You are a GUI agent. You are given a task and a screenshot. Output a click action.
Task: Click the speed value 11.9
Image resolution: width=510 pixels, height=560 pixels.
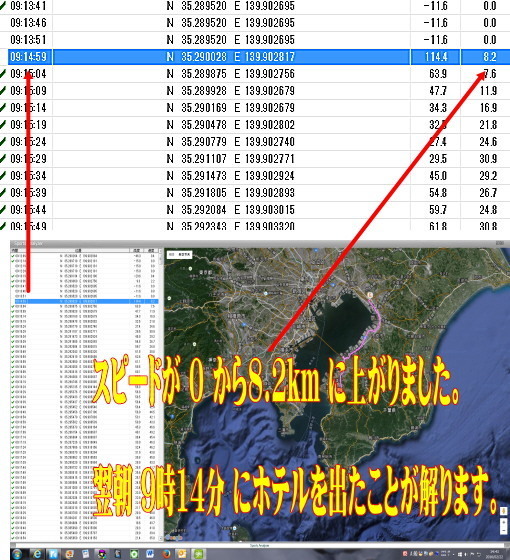488,90
